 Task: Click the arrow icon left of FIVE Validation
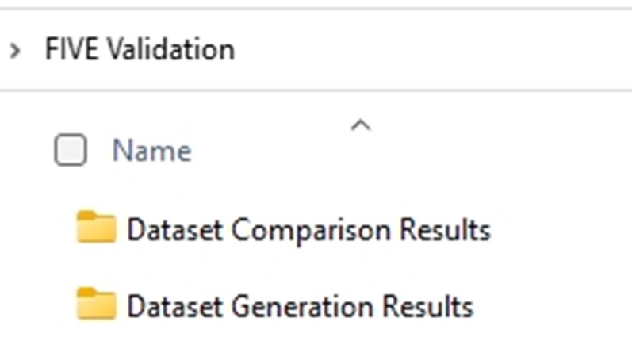[15, 51]
